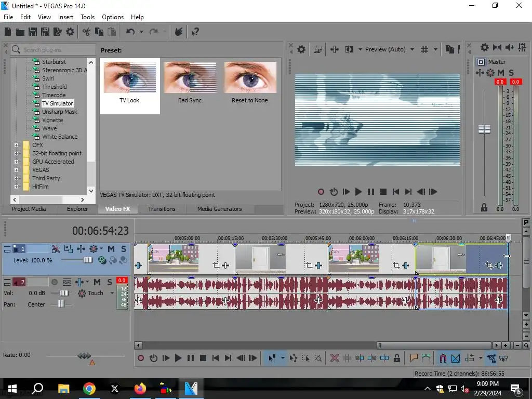Save the project with the floppy disk icon
Image resolution: width=532 pixels, height=399 pixels.
pos(33,32)
